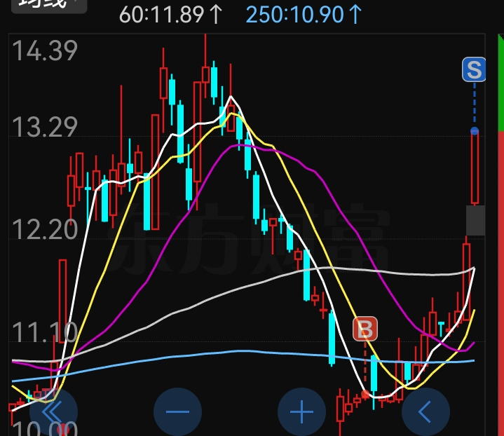Tap the blue dot beneath S marker
Viewport: 504px width, 436px height.
coord(475,131)
